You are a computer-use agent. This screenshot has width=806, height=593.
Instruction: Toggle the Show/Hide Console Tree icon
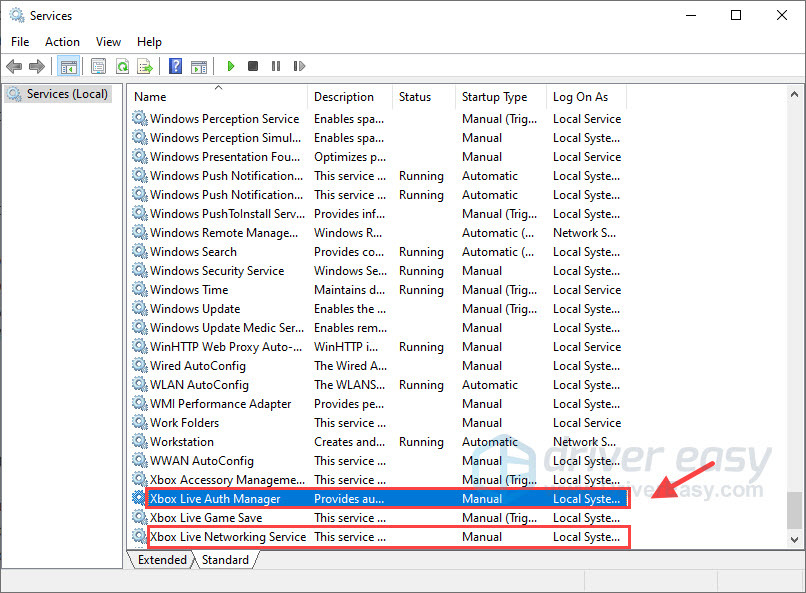point(68,66)
